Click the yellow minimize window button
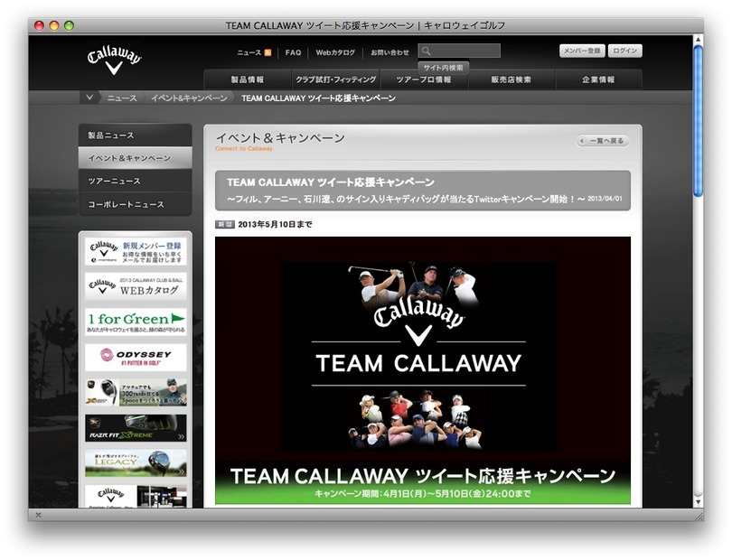 point(54,25)
